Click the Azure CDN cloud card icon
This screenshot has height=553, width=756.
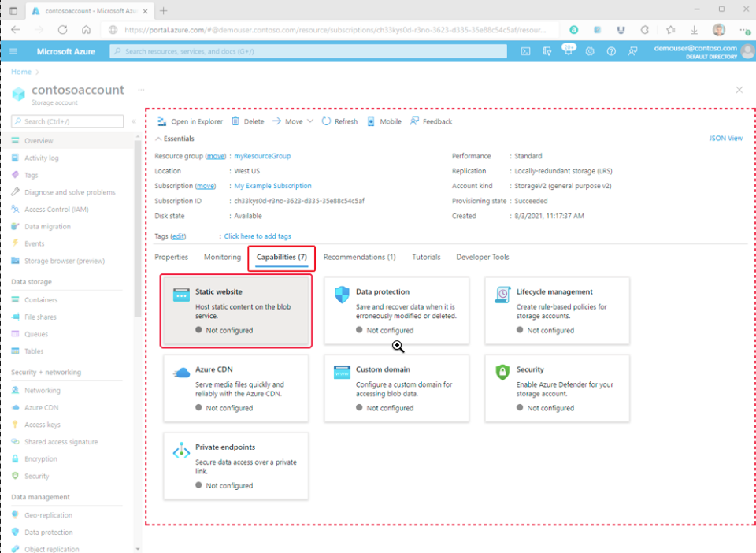tap(181, 373)
